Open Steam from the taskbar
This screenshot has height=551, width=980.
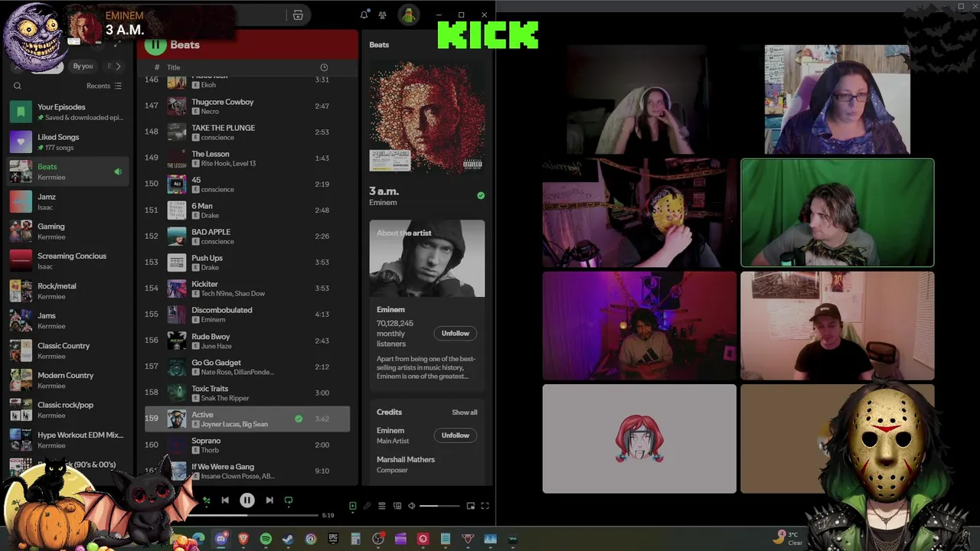[x=288, y=539]
